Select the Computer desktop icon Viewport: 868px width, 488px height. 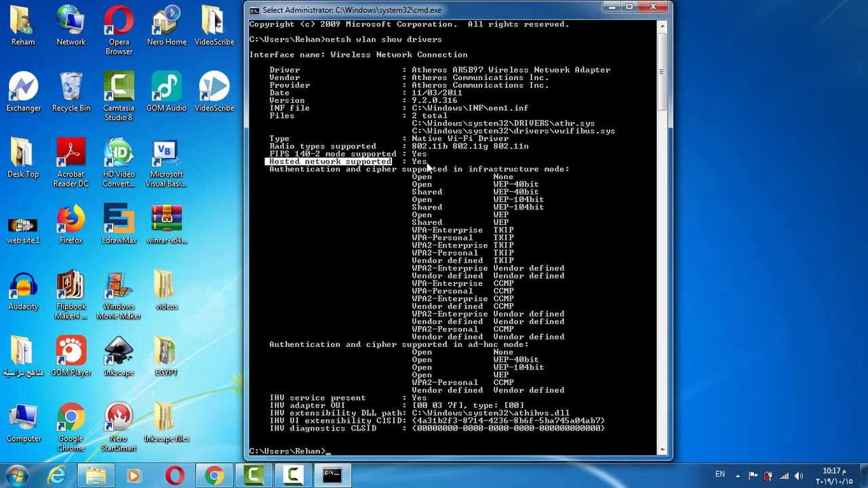point(23,423)
